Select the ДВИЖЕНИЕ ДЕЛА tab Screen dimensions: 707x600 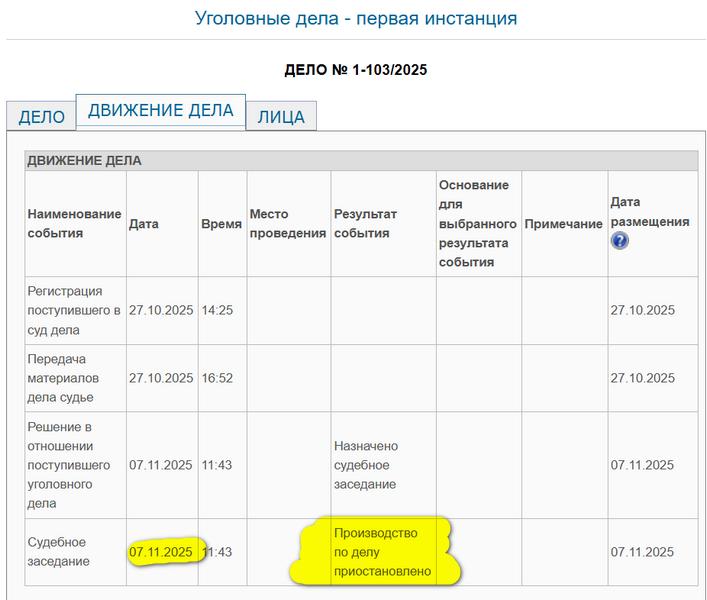point(161,111)
